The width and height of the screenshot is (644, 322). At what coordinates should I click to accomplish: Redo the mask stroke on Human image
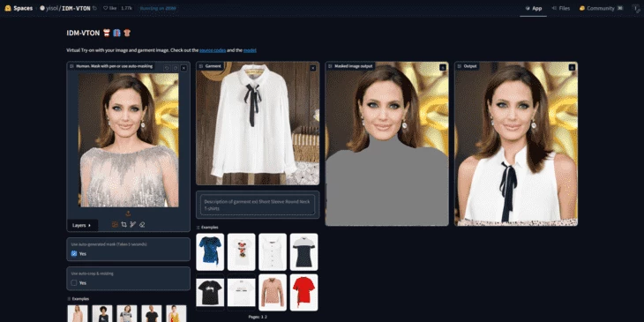(176, 68)
